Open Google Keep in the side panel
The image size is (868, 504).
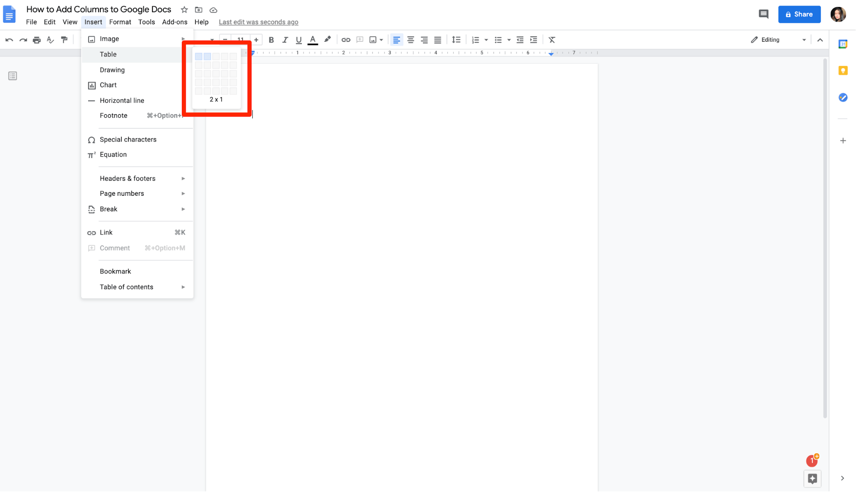(x=843, y=70)
